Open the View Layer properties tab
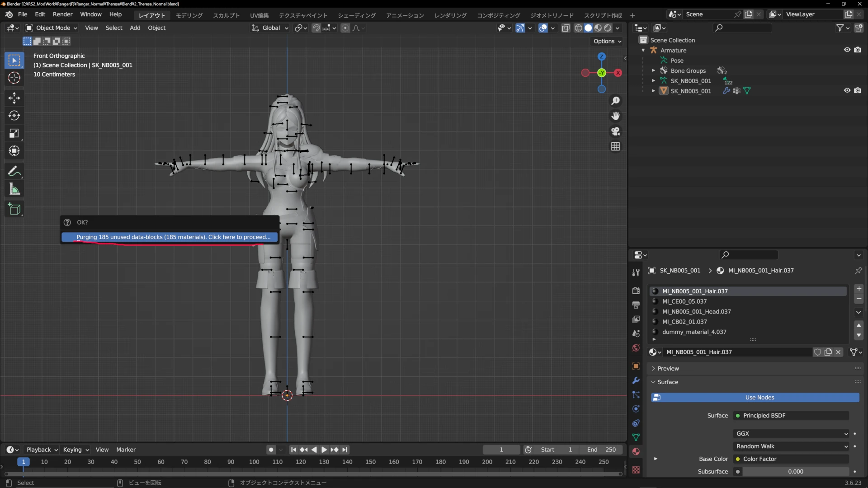The height and width of the screenshot is (488, 868). 636,319
